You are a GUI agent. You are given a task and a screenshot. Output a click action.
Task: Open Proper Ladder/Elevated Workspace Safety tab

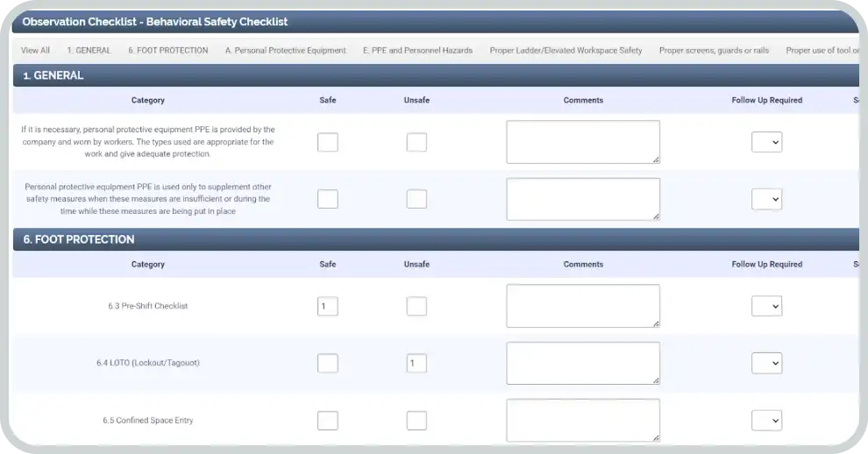point(566,51)
